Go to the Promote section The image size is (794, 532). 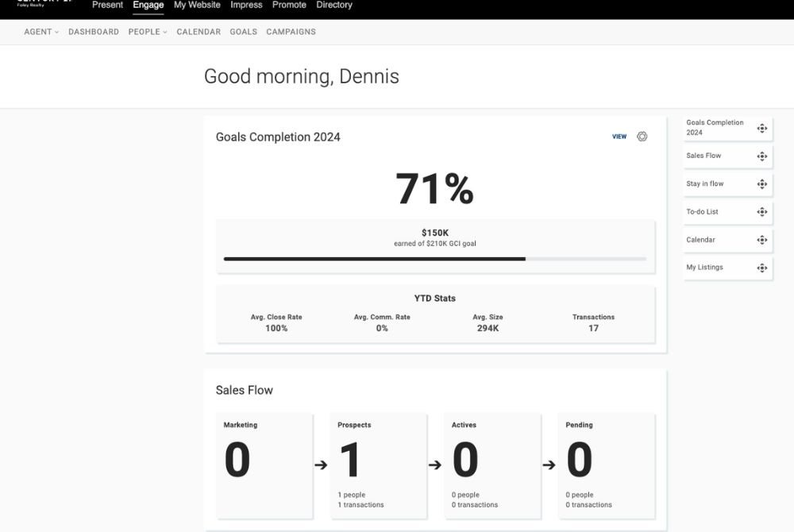(289, 5)
